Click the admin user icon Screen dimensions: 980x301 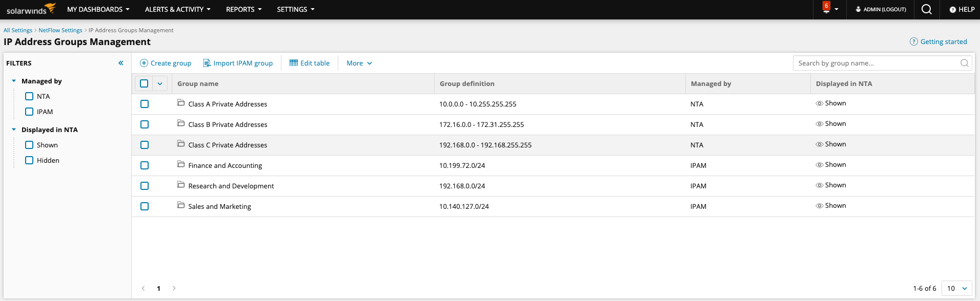tap(858, 9)
